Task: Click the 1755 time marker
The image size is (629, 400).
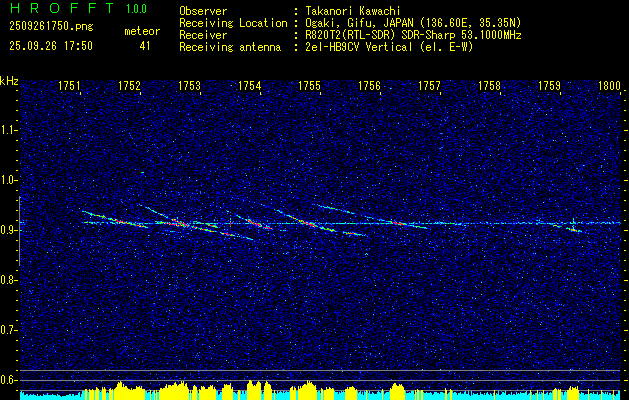Action: (310, 85)
